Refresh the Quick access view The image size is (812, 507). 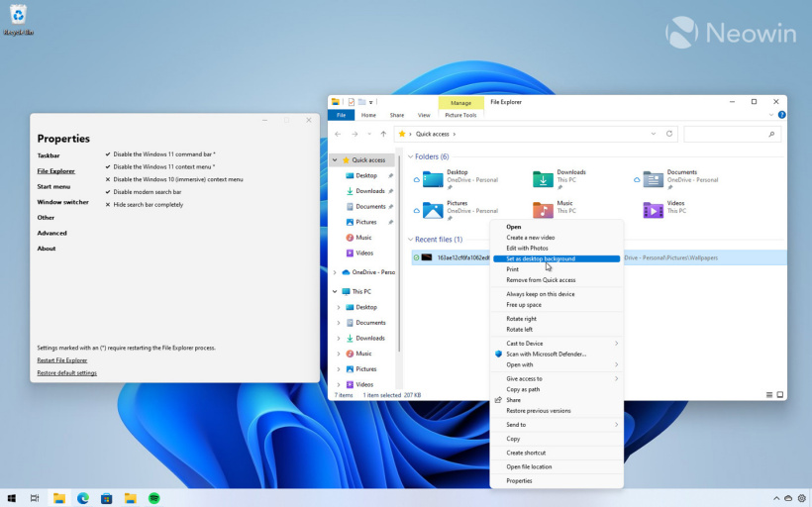point(670,134)
